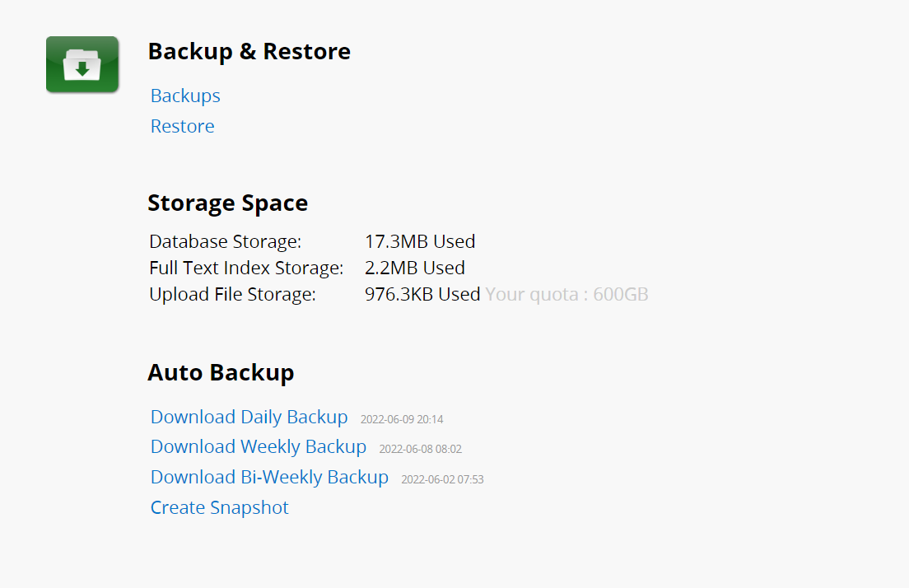Click the 976.3KB Used value
Image resolution: width=909 pixels, height=588 pixels.
[x=422, y=295]
